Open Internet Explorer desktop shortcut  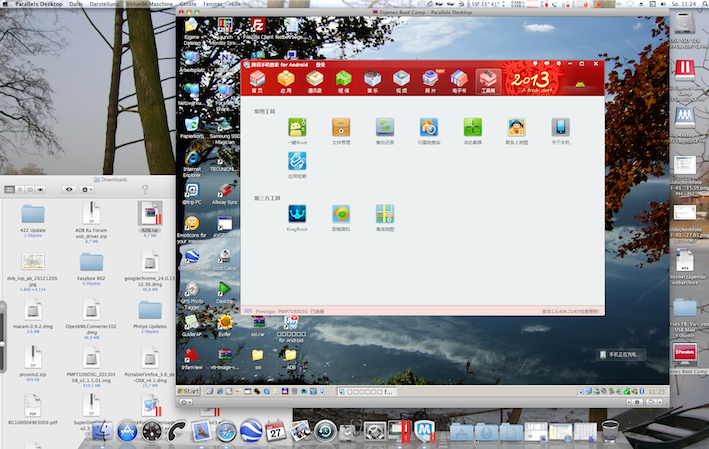pyautogui.click(x=192, y=164)
